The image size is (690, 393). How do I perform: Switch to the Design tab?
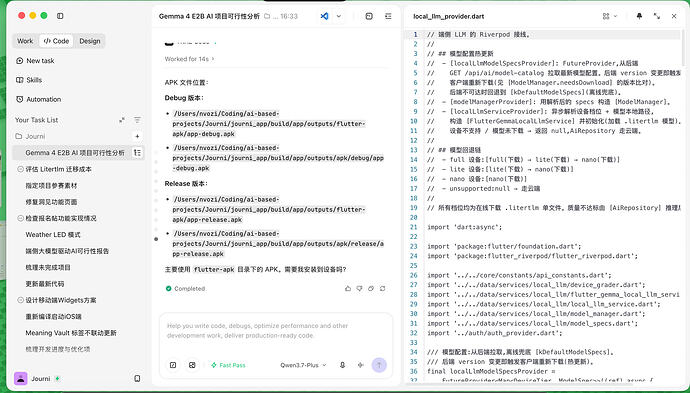[90, 41]
